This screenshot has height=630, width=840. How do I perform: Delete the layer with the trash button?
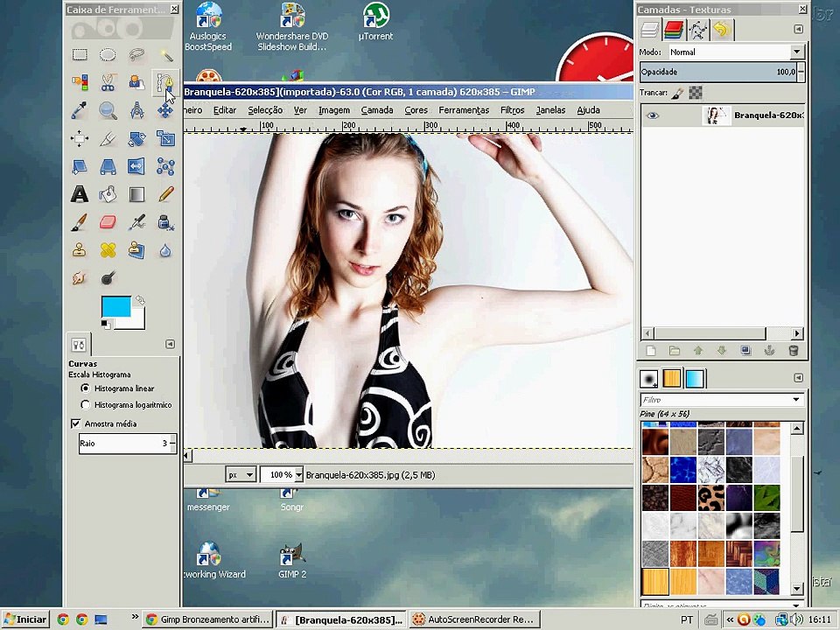[794, 351]
